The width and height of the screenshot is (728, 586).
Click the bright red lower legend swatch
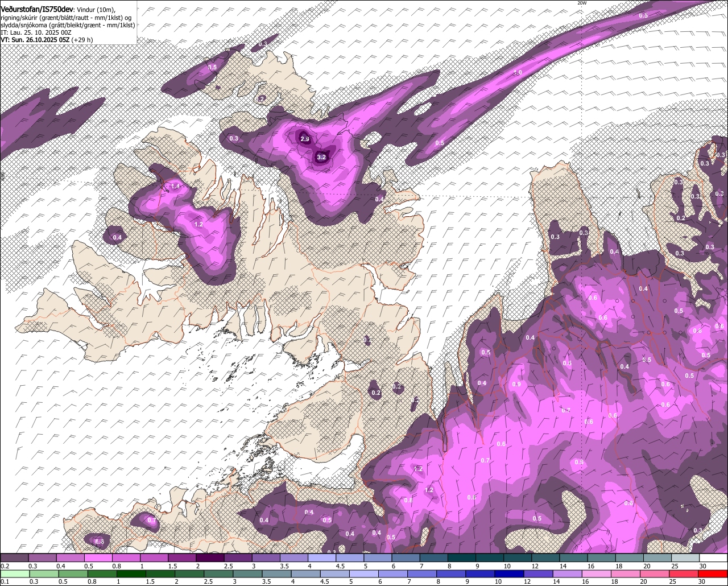[x=714, y=573]
